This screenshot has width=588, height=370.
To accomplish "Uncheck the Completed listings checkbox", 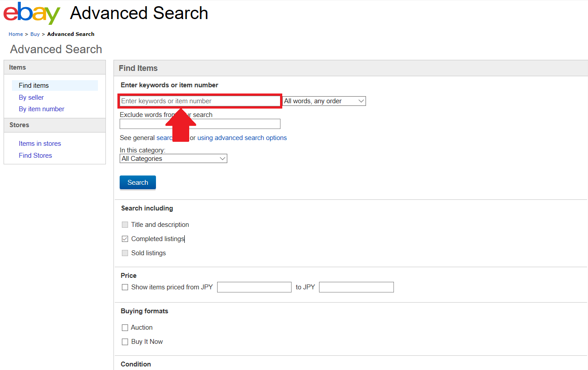I will coord(125,239).
